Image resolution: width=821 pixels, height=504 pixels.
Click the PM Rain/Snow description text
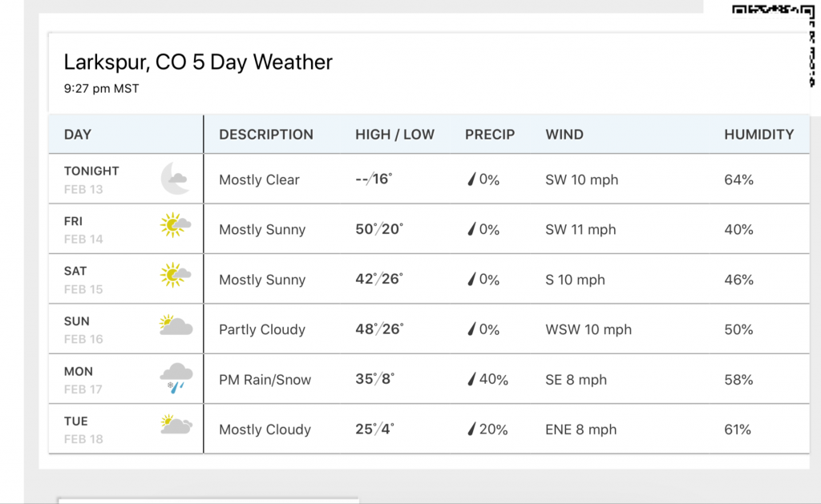click(x=265, y=380)
